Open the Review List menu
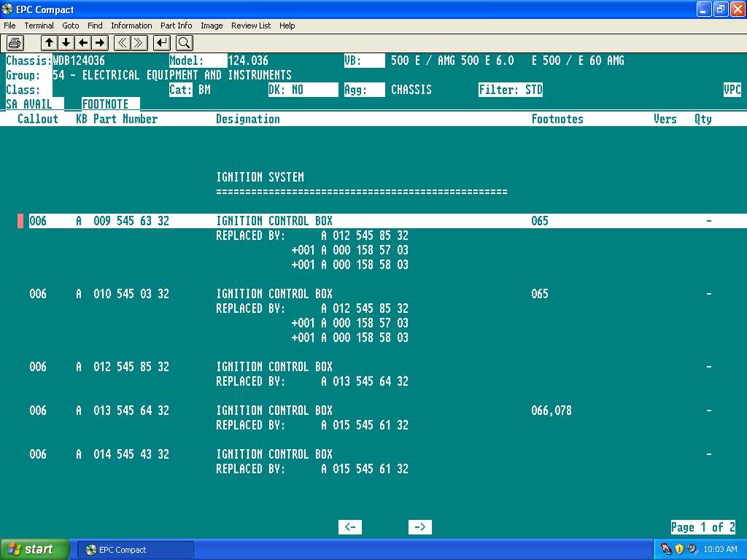This screenshot has width=747, height=560. tap(250, 26)
